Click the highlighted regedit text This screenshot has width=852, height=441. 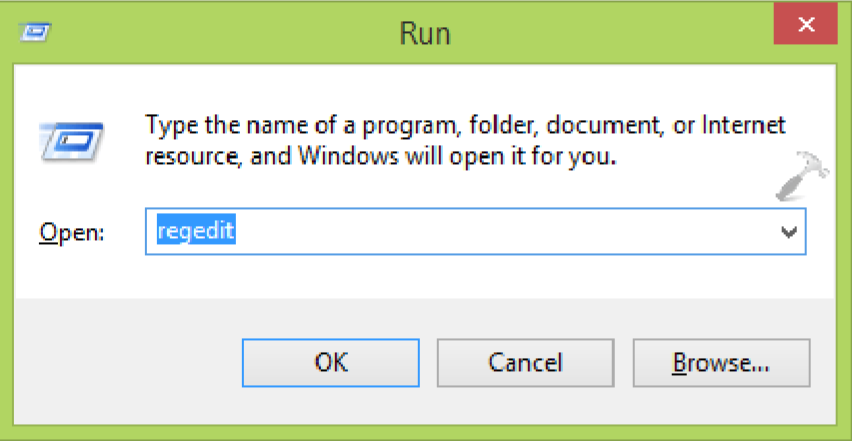tap(196, 230)
